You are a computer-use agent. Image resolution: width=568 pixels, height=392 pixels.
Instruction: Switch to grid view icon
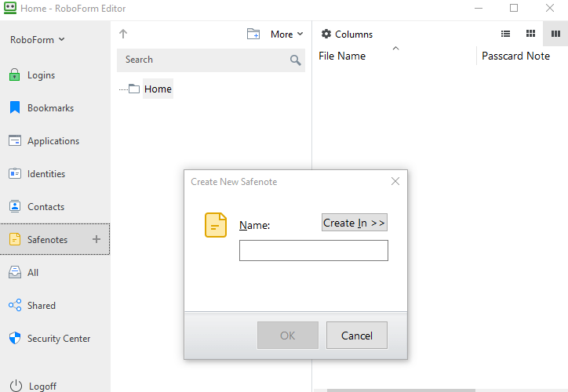pyautogui.click(x=530, y=34)
